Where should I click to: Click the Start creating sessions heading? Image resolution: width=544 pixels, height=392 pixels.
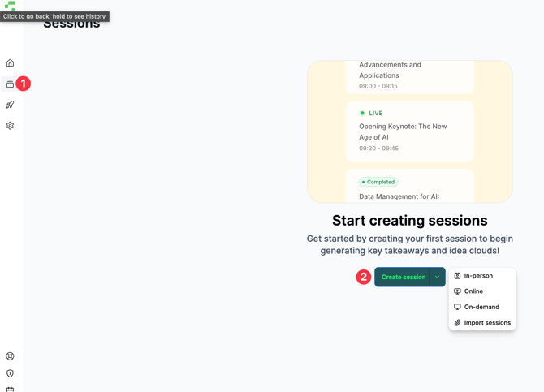tap(409, 221)
